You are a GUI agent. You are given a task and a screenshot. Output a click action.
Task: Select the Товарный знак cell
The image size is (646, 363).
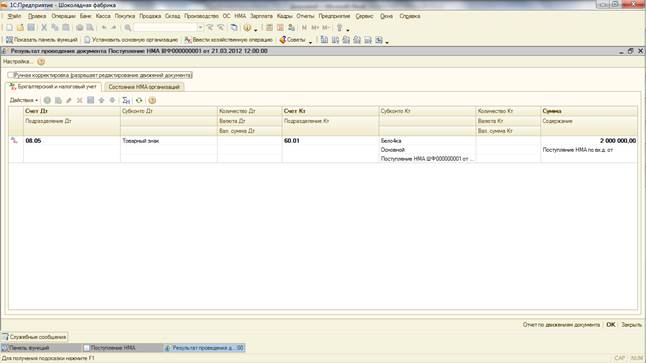[169, 141]
